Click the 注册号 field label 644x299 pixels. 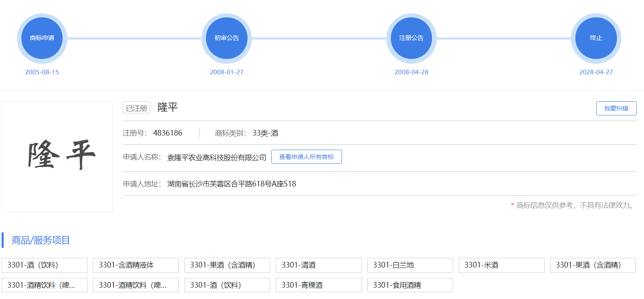[135, 133]
